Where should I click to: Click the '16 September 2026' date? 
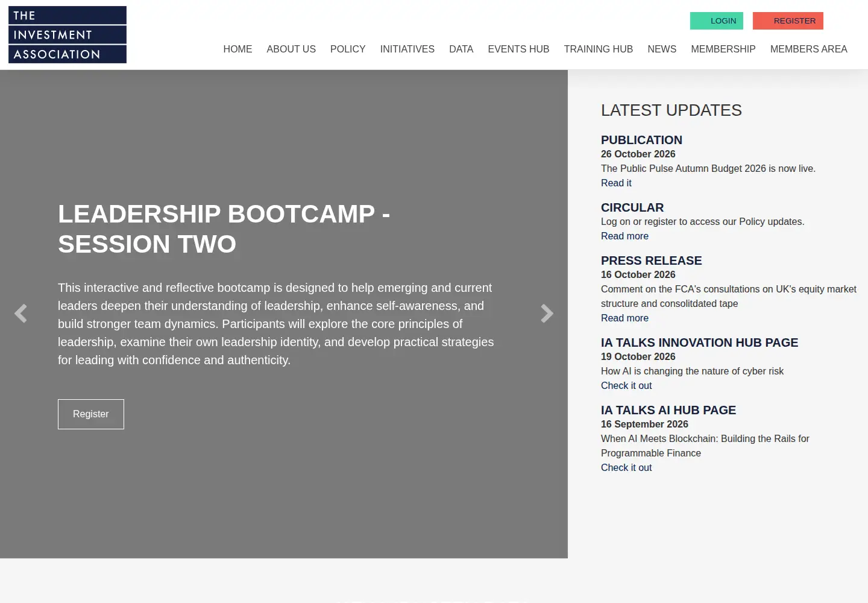point(644,425)
